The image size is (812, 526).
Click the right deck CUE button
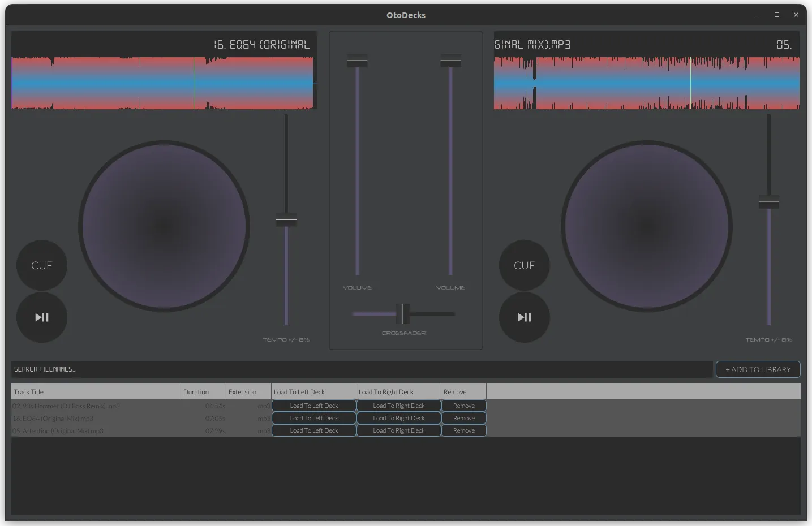pyautogui.click(x=524, y=265)
